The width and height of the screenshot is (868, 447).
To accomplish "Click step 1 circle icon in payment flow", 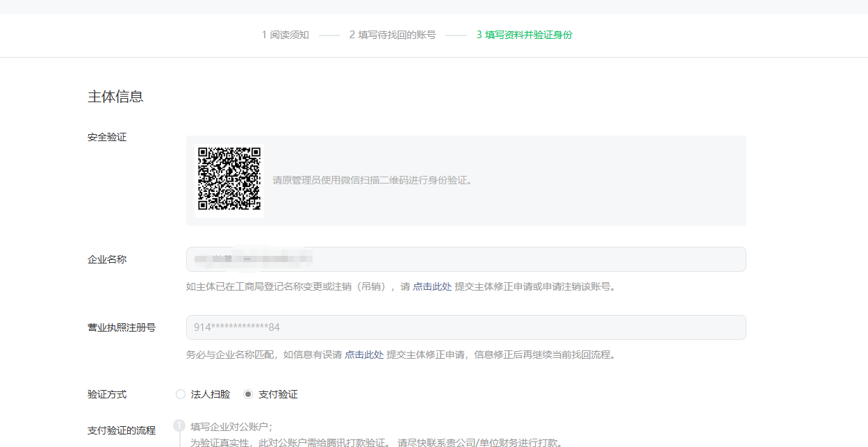I will point(179,425).
